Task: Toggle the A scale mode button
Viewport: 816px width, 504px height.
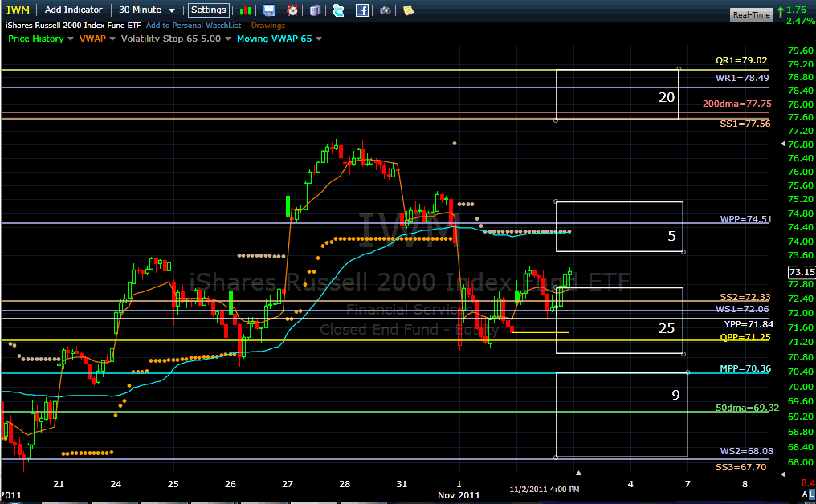Action: coord(805,494)
